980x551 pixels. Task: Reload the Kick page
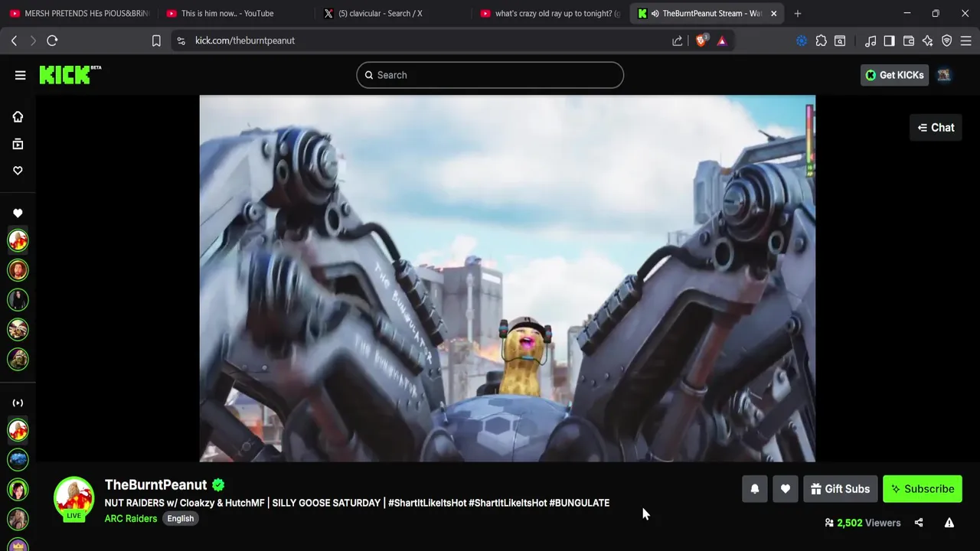52,41
